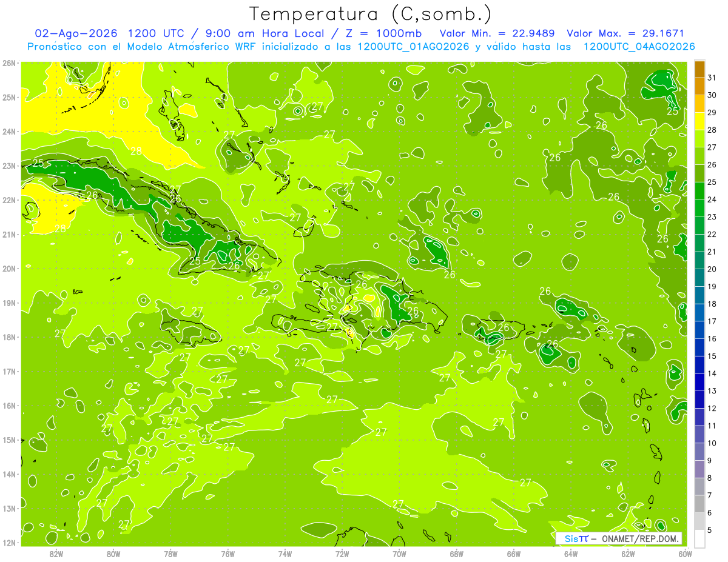Click the '24' label on the color scale
Viewport: 728px width, 562px height.
712,199
